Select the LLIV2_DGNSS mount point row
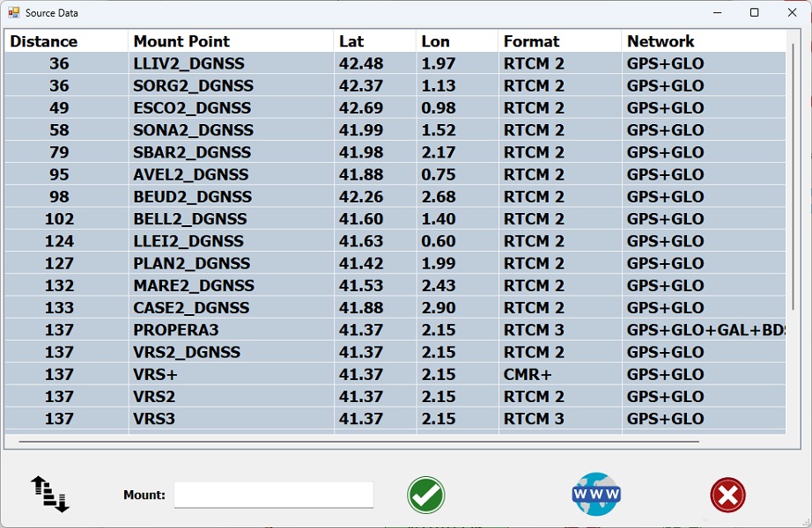Image resolution: width=812 pixels, height=528 pixels. point(188,63)
